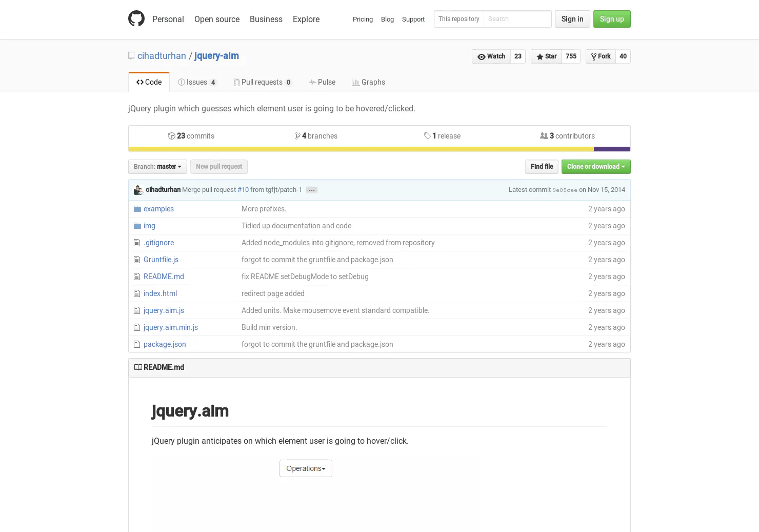Screen dimensions: 759x532
Task: Open the Operations dropdown in README
Action: (306, 468)
